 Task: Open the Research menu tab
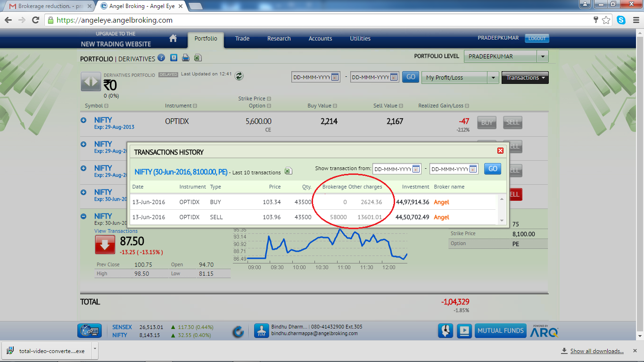click(x=279, y=39)
